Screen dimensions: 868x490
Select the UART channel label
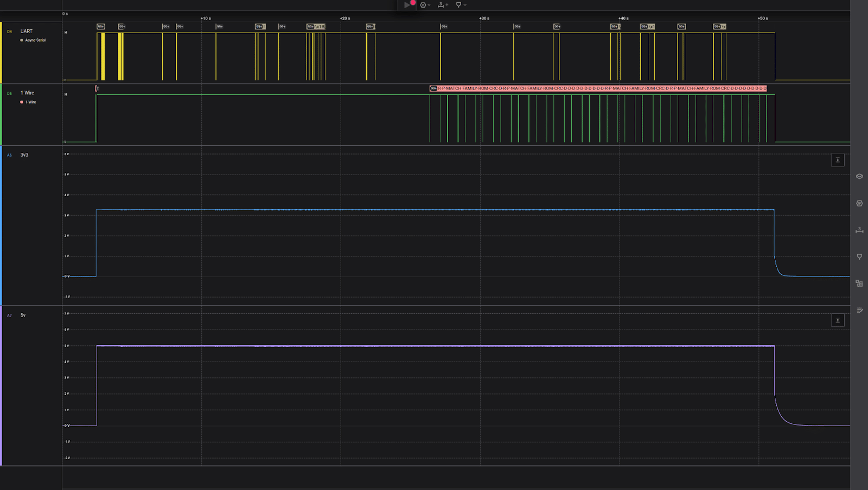tap(27, 31)
